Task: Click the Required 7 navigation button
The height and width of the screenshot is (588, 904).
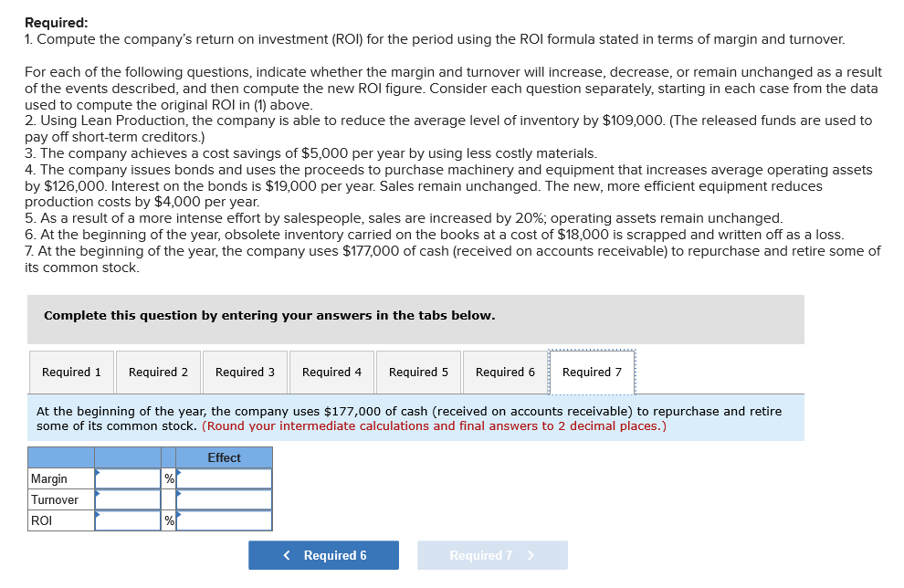Action: pyautogui.click(x=492, y=555)
